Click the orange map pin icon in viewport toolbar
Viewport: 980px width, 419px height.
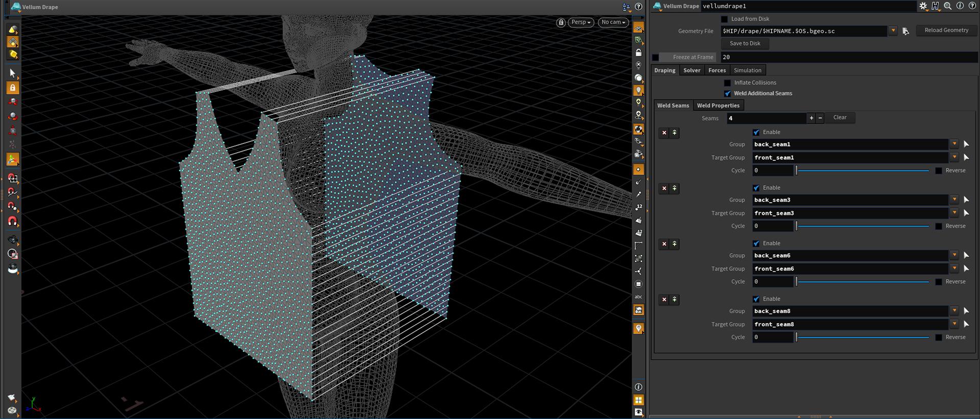point(638,328)
